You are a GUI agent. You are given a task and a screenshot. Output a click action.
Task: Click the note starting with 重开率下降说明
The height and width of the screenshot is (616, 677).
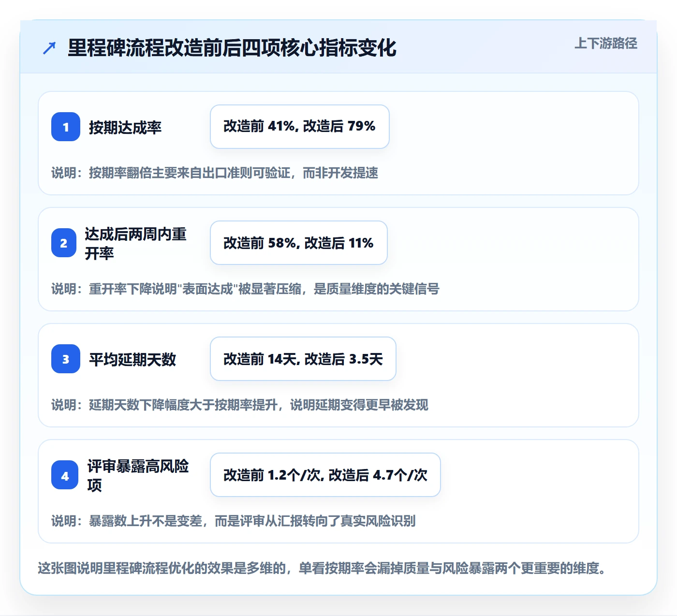pyautogui.click(x=245, y=289)
